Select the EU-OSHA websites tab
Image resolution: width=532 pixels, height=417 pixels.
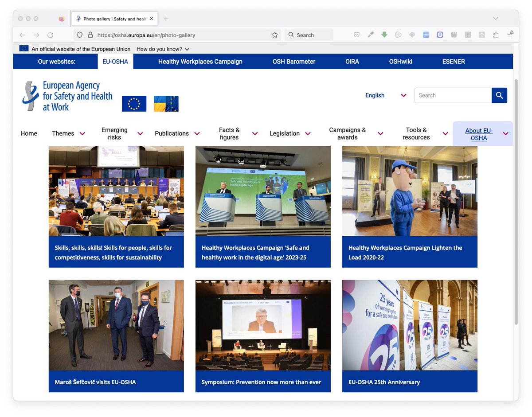[115, 62]
